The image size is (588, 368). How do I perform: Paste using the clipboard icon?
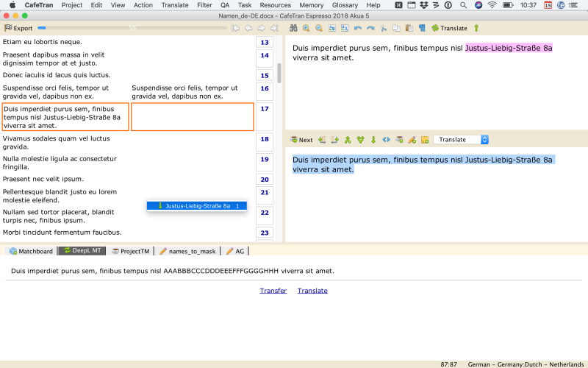click(x=409, y=28)
